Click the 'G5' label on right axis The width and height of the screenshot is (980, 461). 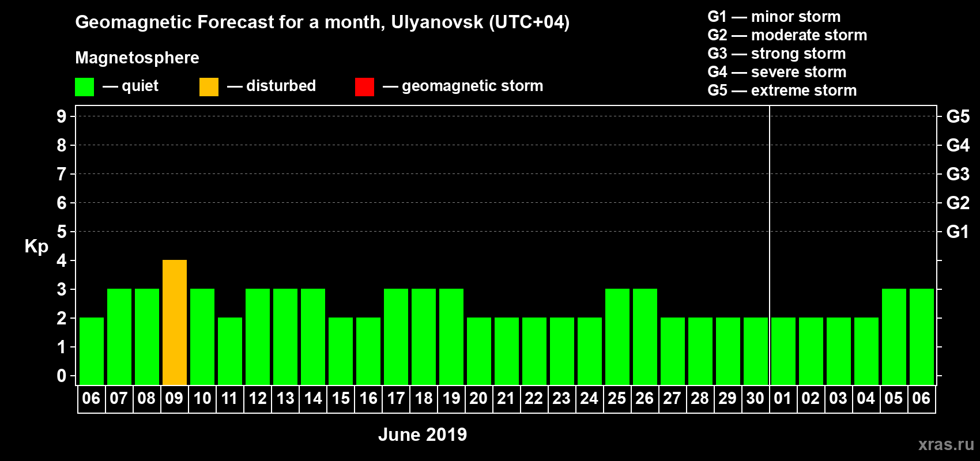[x=958, y=116]
